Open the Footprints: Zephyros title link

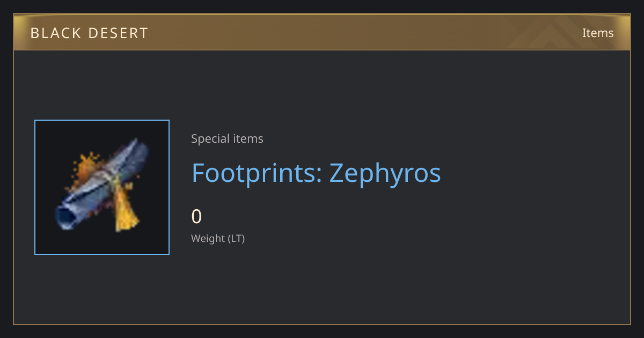317,173
